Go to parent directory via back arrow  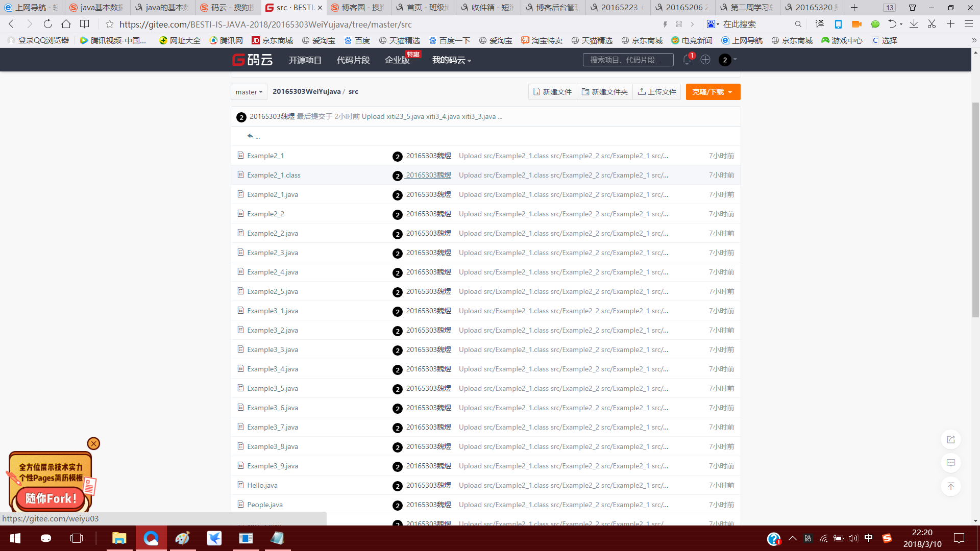(250, 136)
